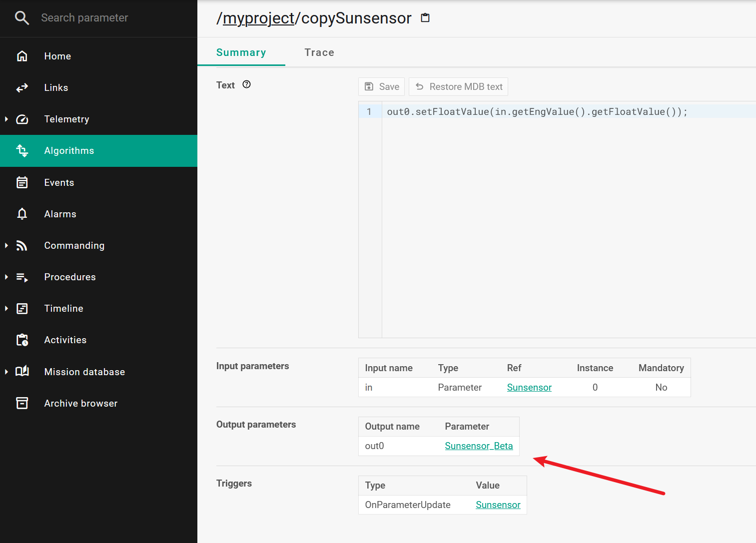This screenshot has width=756, height=543.
Task: Select the Summary tab
Action: tap(241, 52)
